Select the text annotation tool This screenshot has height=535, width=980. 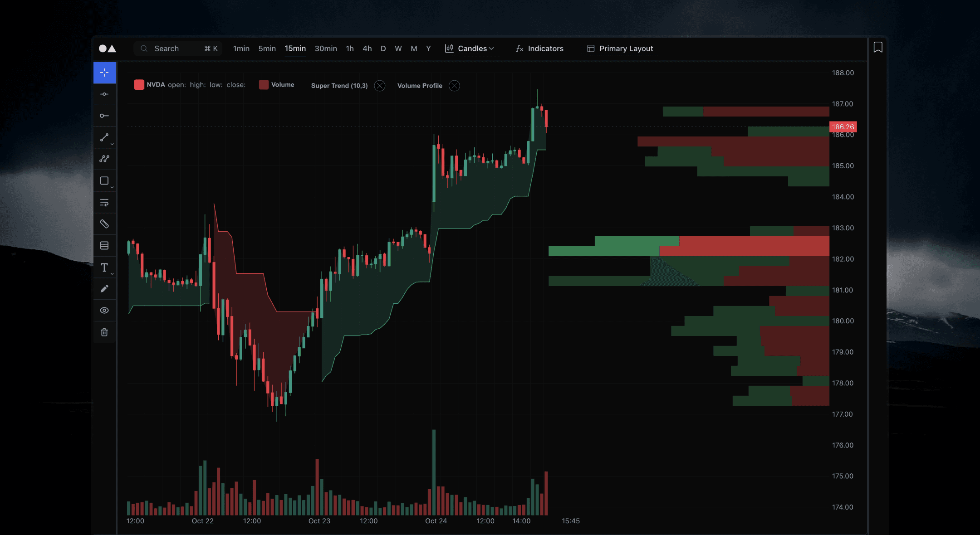104,267
